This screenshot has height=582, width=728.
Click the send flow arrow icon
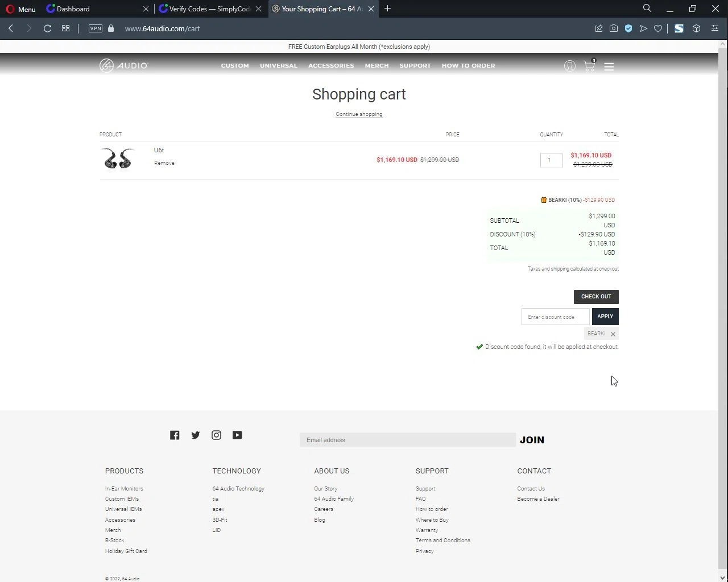(x=643, y=28)
